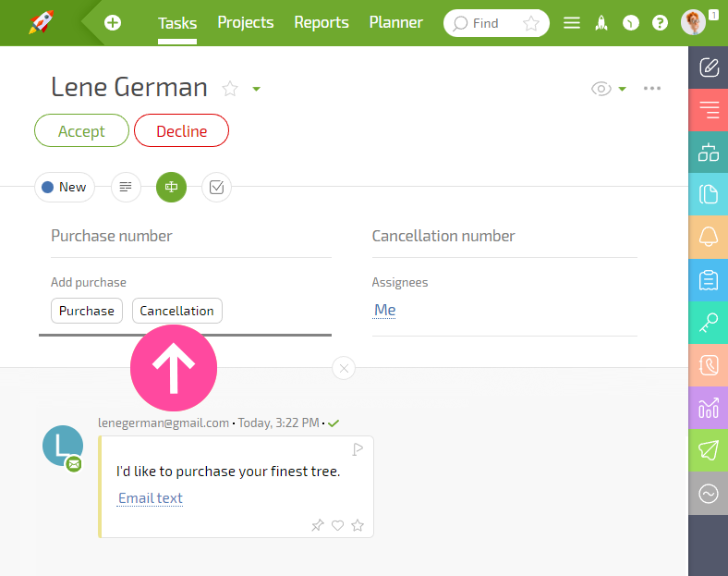Image resolution: width=728 pixels, height=576 pixels.
Task: Click the help question mark icon
Action: click(x=660, y=23)
